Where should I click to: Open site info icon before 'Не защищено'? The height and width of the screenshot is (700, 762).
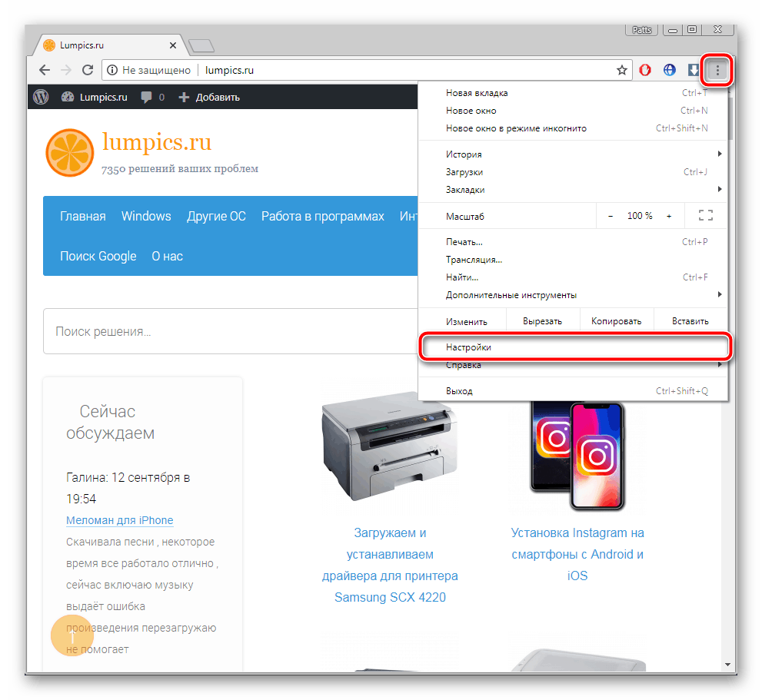pos(112,70)
